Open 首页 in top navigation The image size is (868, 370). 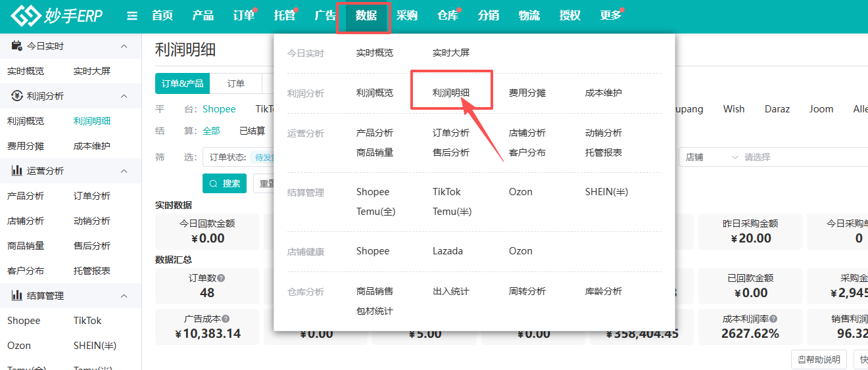click(162, 16)
